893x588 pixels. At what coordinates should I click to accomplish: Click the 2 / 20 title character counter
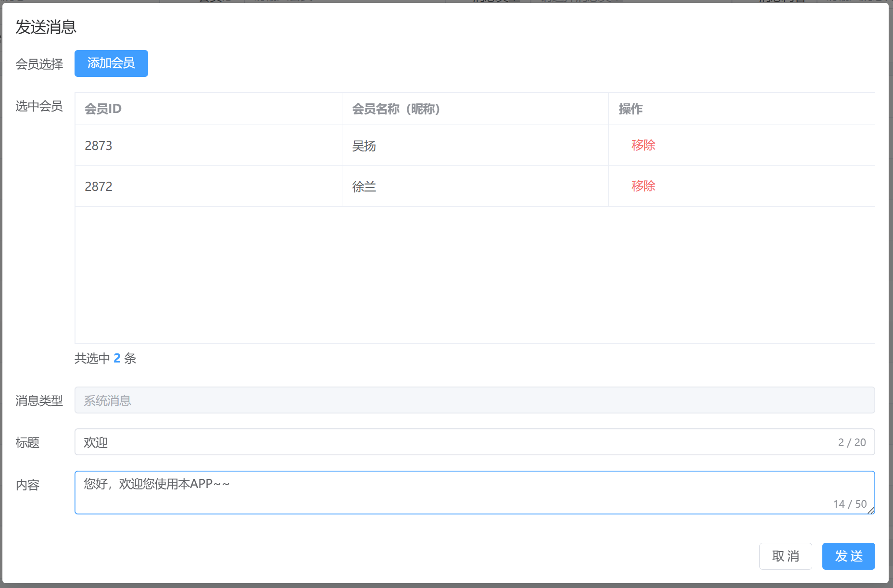(x=852, y=442)
